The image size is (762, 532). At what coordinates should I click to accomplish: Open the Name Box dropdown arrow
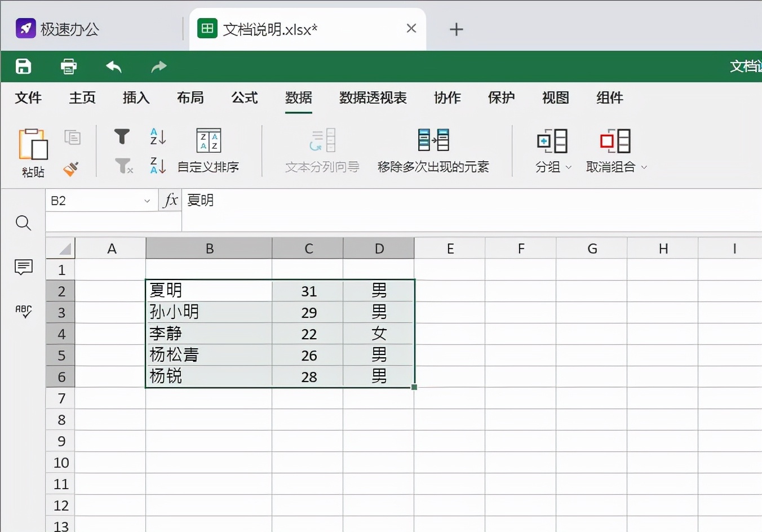[147, 200]
